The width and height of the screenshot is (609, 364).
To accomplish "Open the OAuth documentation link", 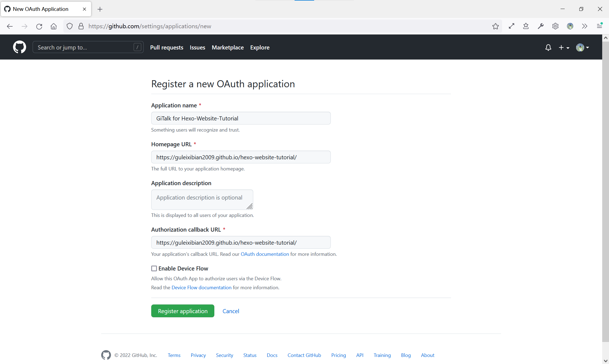I will coord(265,254).
